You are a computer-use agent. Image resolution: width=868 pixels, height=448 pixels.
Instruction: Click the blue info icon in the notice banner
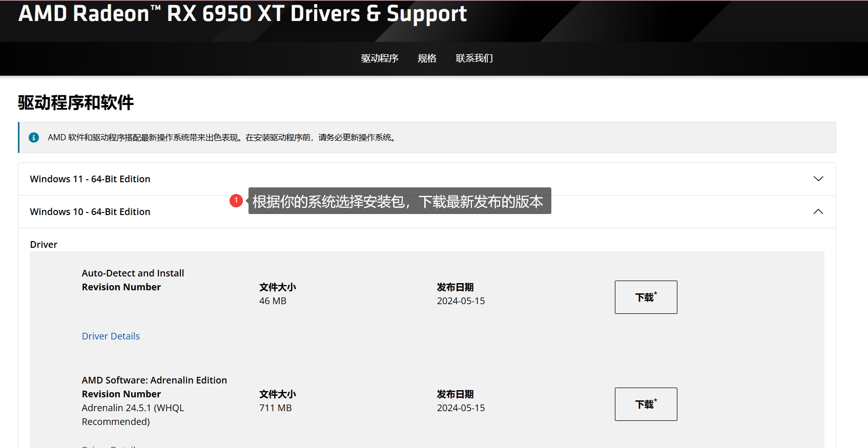pyautogui.click(x=34, y=137)
